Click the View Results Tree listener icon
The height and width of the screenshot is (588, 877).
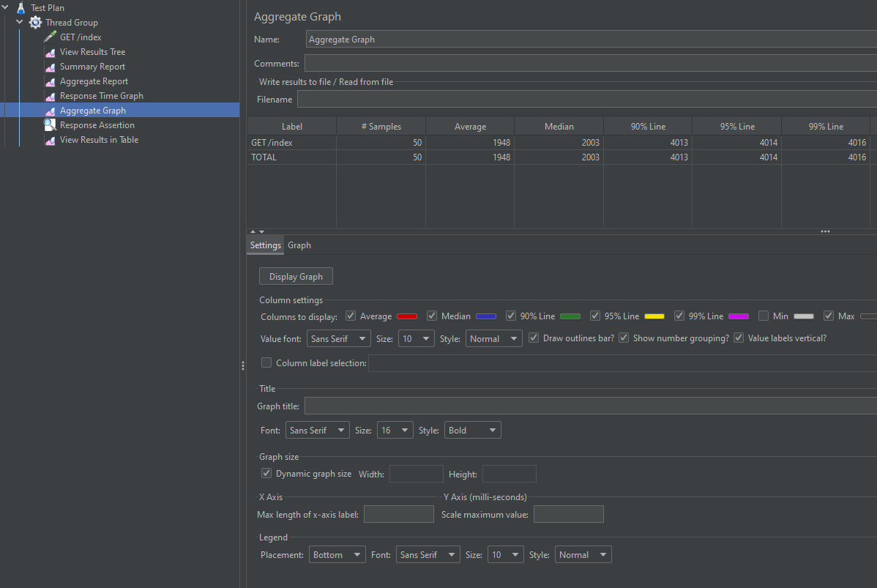tap(50, 52)
